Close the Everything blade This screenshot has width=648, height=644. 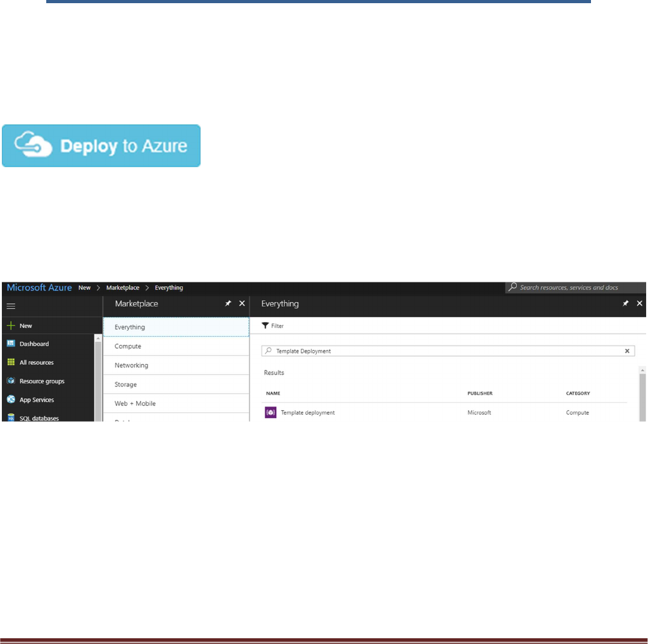pos(640,303)
